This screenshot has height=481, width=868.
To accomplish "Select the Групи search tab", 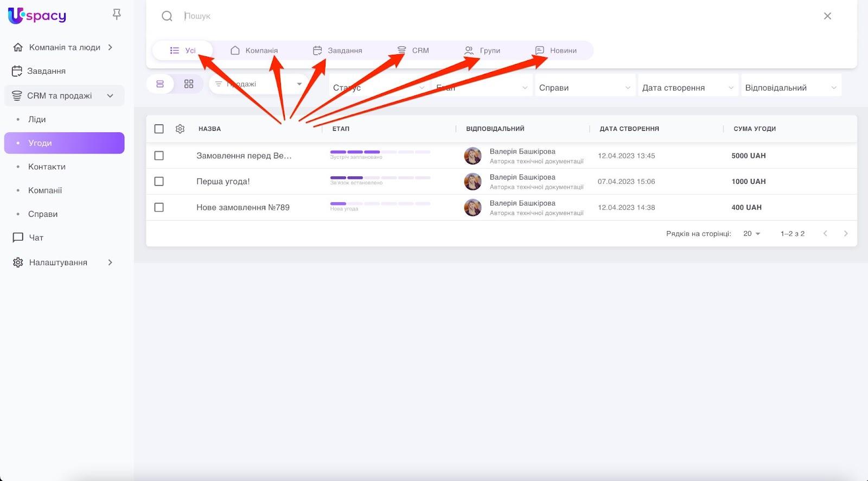I will tap(482, 50).
